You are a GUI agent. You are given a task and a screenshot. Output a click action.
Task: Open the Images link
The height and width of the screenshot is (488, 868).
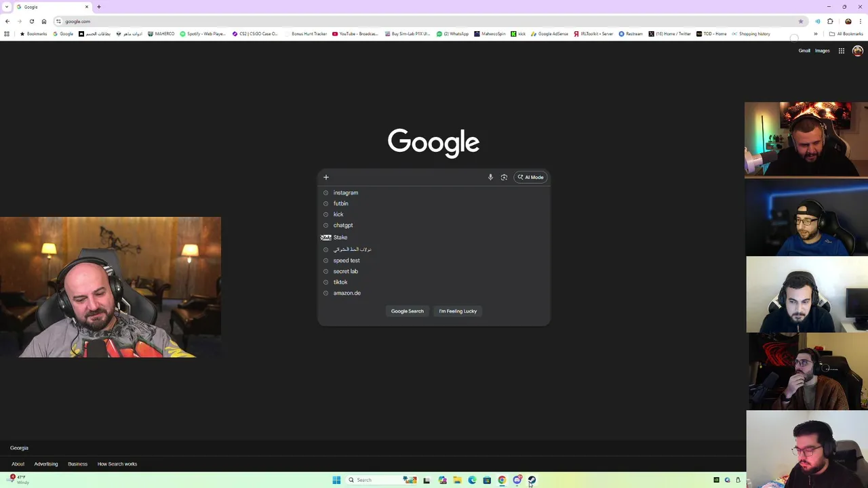pyautogui.click(x=822, y=51)
